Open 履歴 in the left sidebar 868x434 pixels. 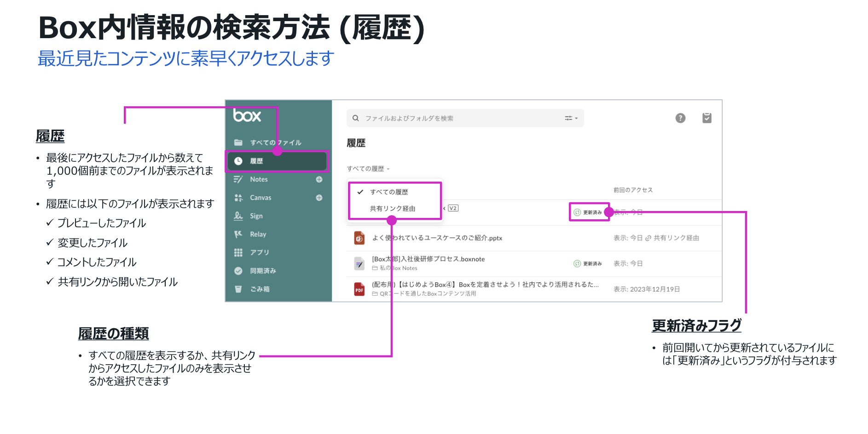pos(256,161)
